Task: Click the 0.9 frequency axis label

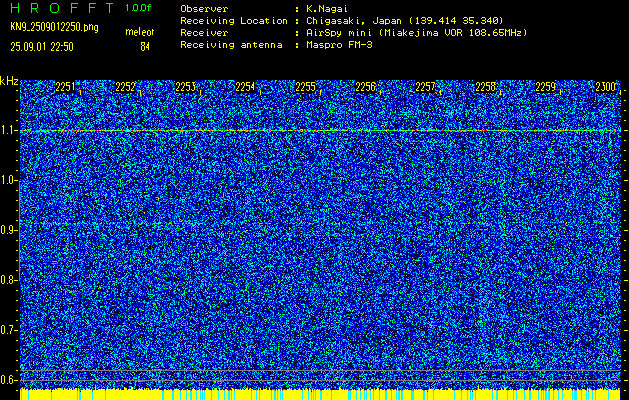Action: click(x=8, y=230)
